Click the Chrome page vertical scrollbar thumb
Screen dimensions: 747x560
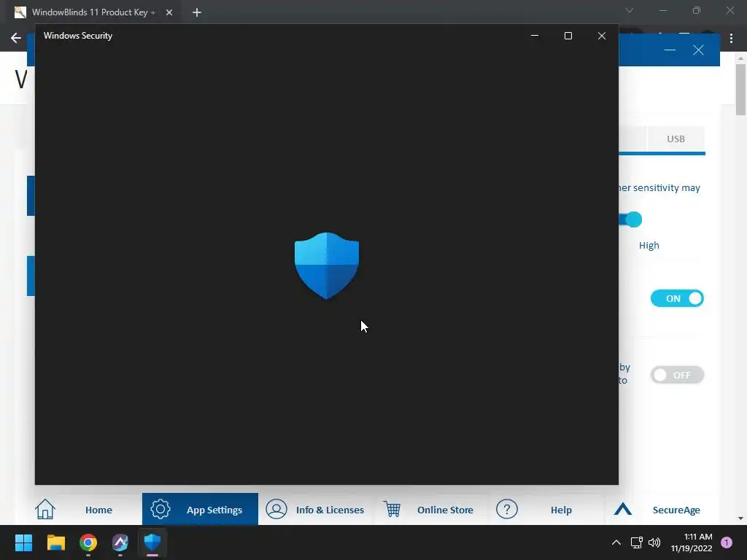coord(740,90)
